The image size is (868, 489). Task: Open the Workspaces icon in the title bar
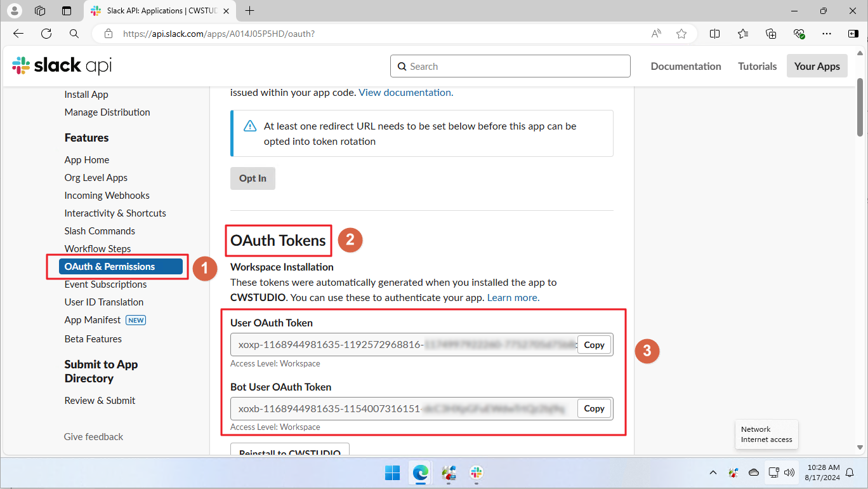point(40,11)
